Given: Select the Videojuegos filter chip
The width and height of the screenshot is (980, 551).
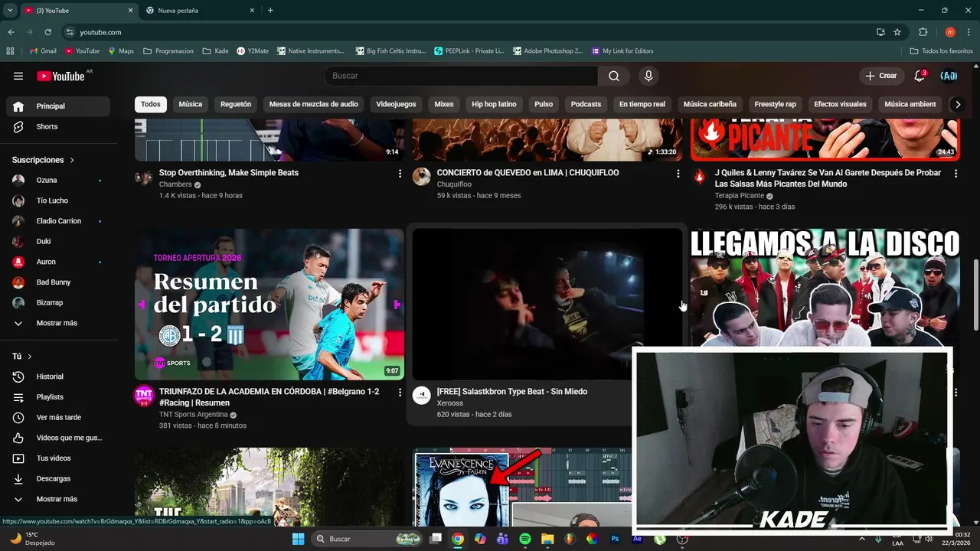Looking at the screenshot, I should tap(396, 104).
